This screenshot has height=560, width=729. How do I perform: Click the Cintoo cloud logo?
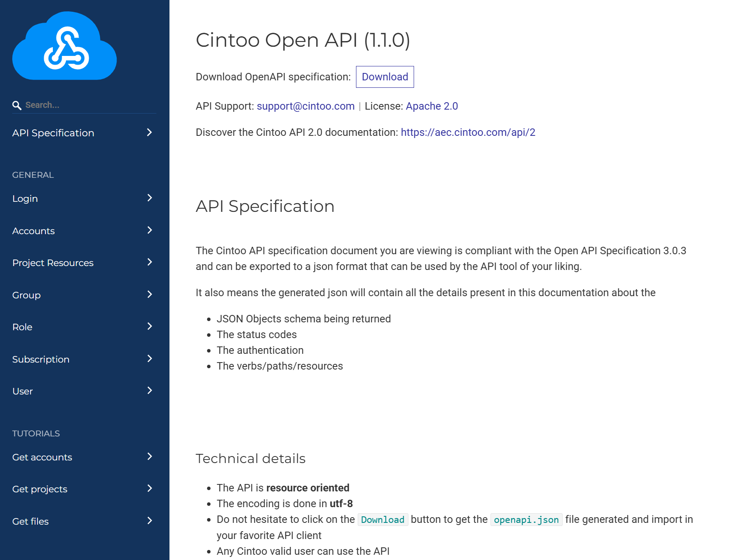click(x=65, y=46)
